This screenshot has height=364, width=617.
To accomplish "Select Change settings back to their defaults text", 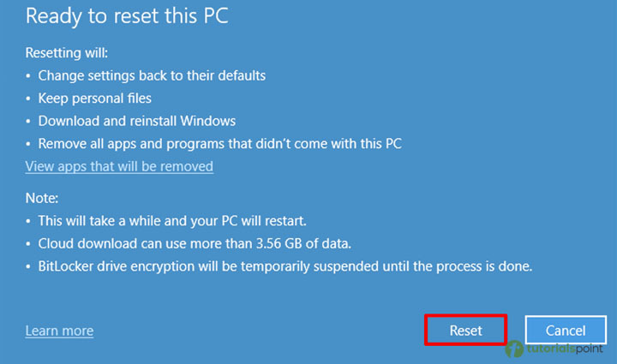I will 152,75.
